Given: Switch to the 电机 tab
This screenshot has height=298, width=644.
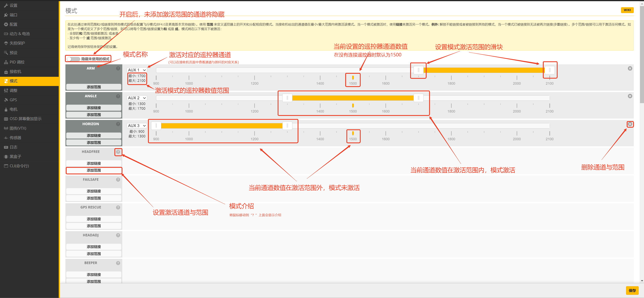Looking at the screenshot, I should coord(30,109).
